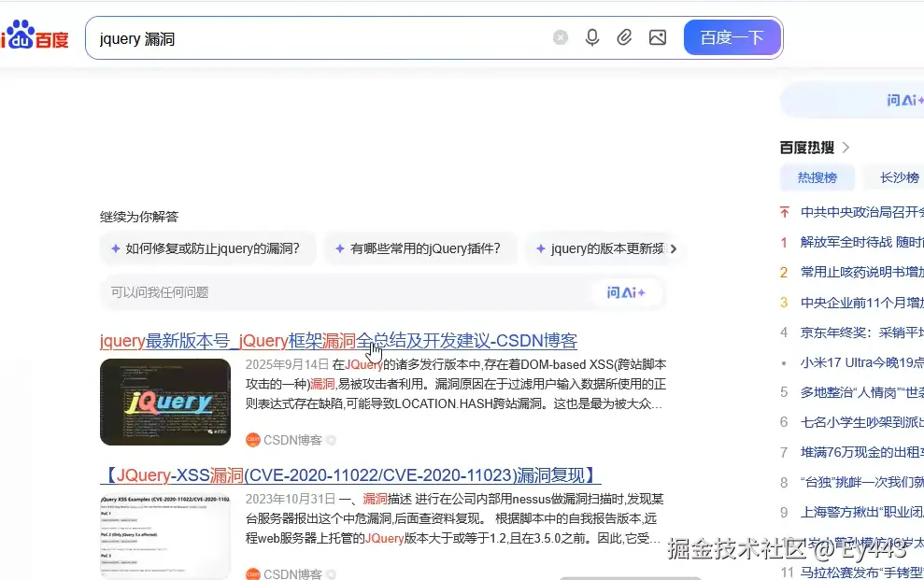This screenshot has height=580, width=924.
Task: Open hot item 多地整治"人情窝"
Action: click(x=861, y=392)
